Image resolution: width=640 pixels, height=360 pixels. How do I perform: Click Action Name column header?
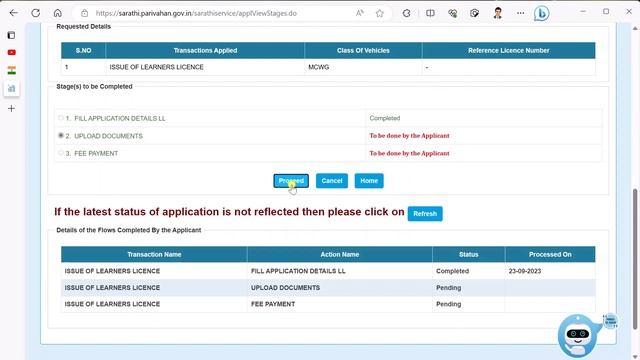click(x=340, y=254)
